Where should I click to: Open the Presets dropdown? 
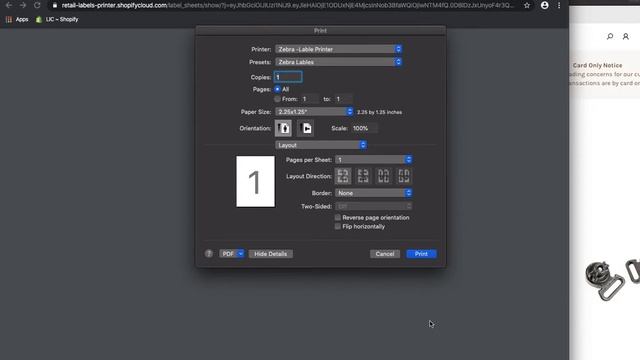pyautogui.click(x=339, y=62)
